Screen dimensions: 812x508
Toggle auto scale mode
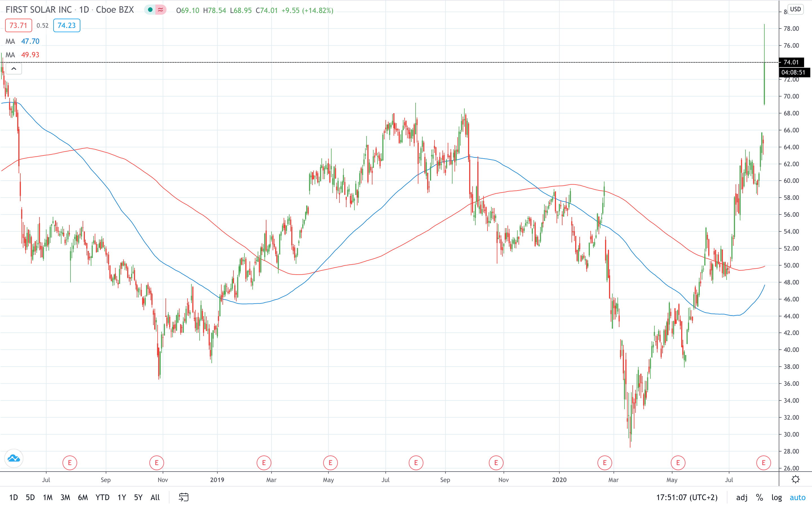click(798, 497)
